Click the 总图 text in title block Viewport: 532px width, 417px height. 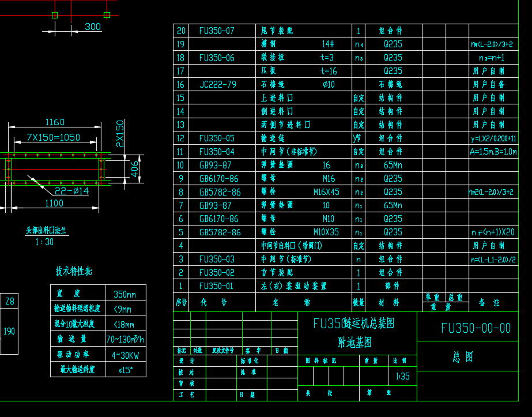(463, 358)
